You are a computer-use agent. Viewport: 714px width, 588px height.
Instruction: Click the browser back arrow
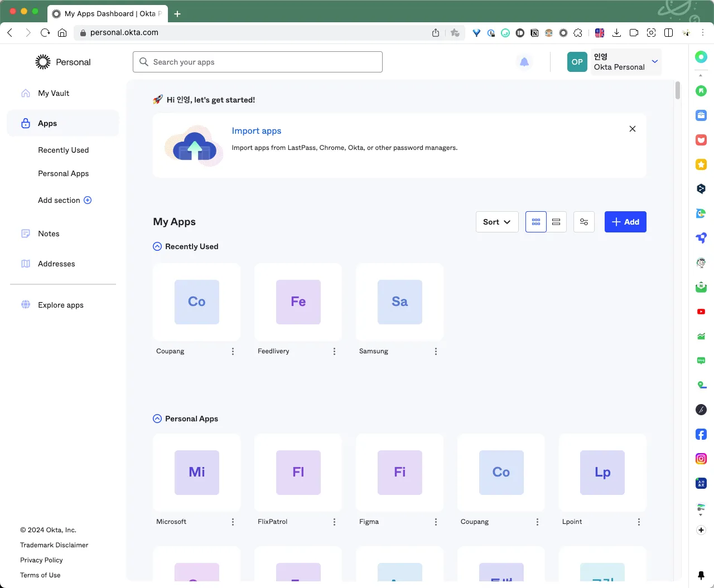point(10,33)
